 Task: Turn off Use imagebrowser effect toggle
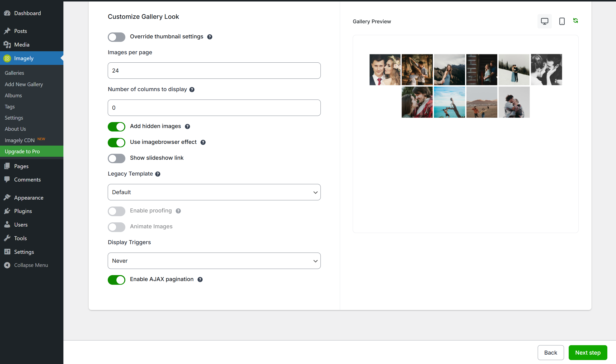pyautogui.click(x=116, y=142)
